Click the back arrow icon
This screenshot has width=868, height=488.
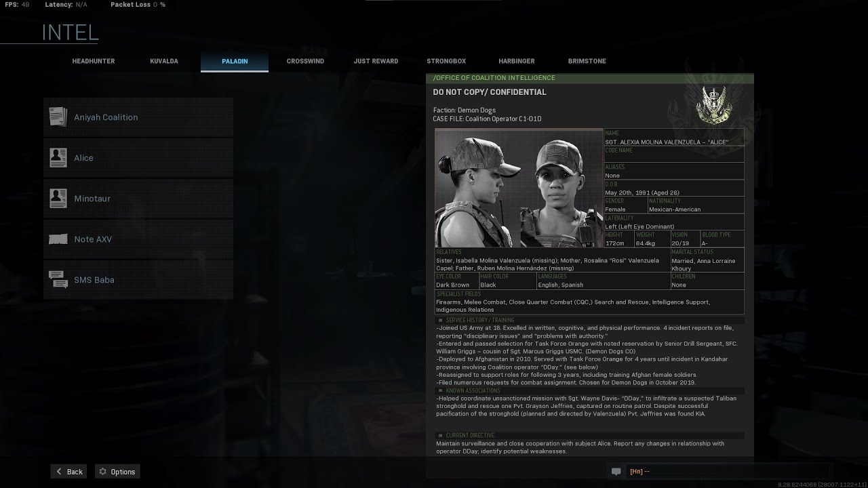coord(59,472)
